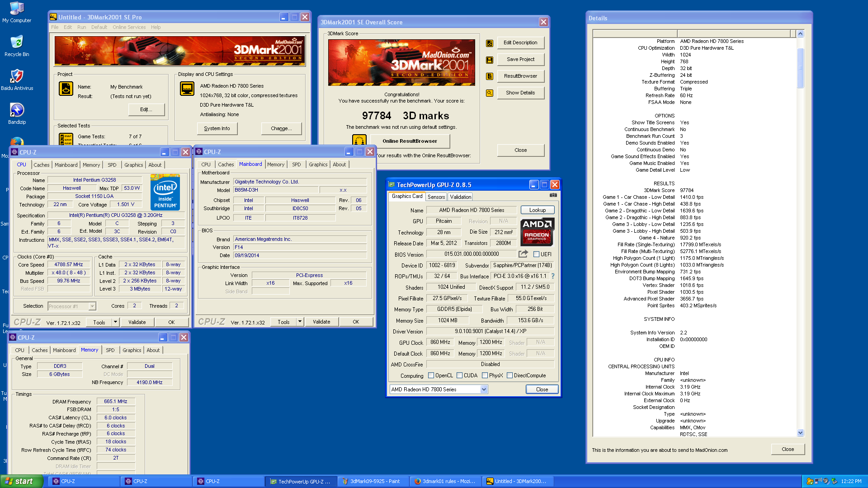868x488 pixels.
Task: Click Validate button in CPU-Z CPU window
Action: 137,322
